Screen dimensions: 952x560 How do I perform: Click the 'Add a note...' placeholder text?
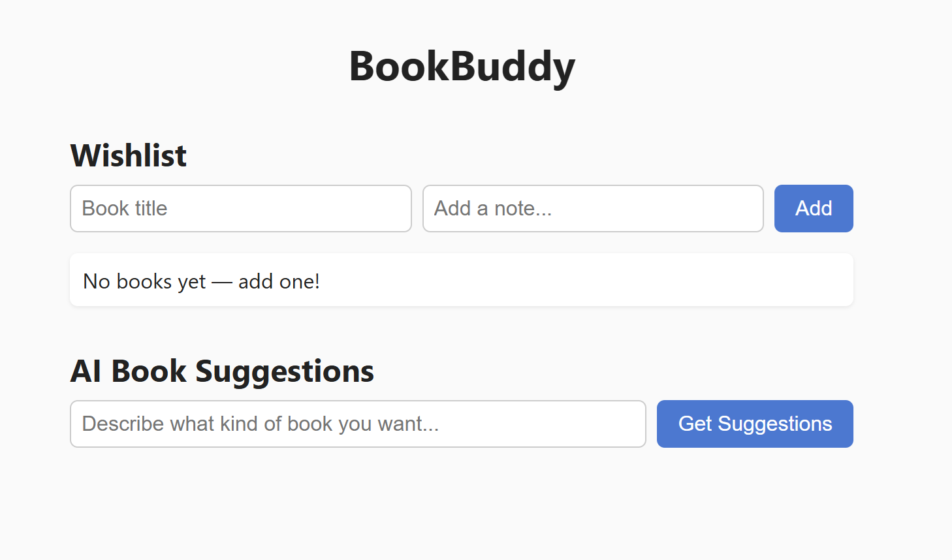coord(493,208)
